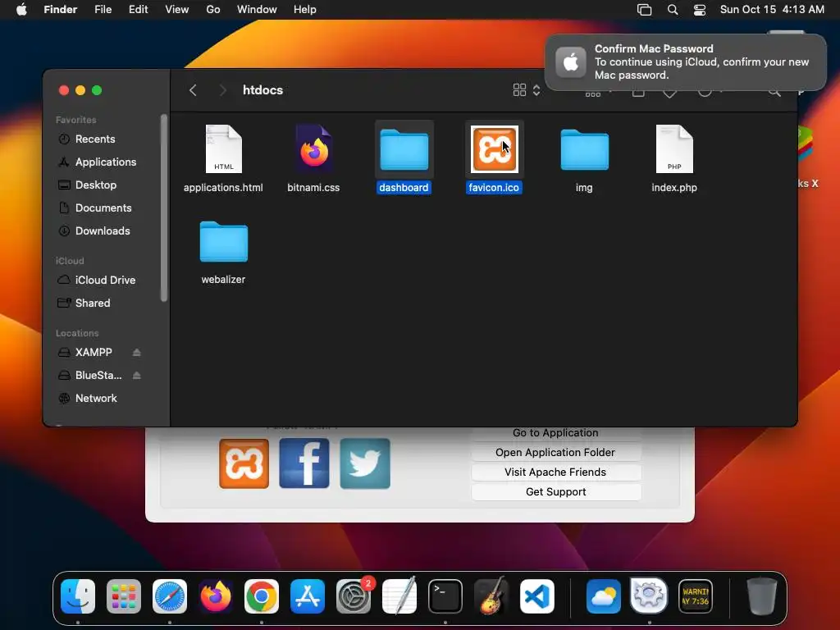The image size is (840, 630).
Task: Open Stage Manager icon in menu bar
Action: click(x=645, y=10)
